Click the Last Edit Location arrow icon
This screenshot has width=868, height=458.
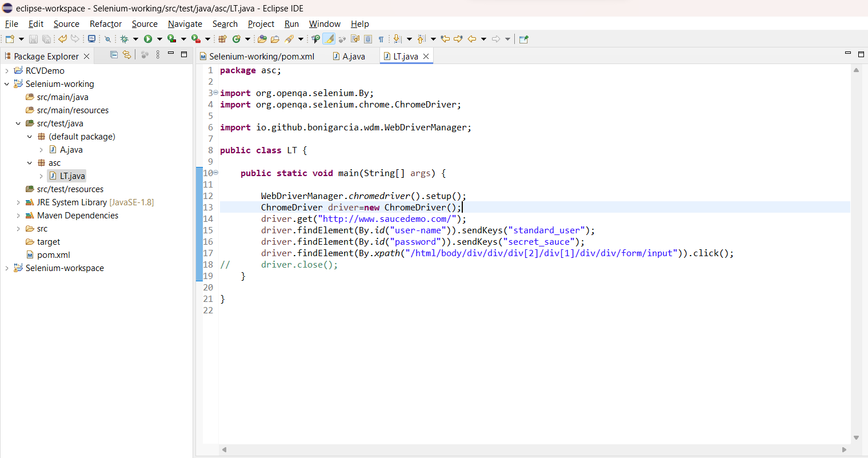coord(444,39)
